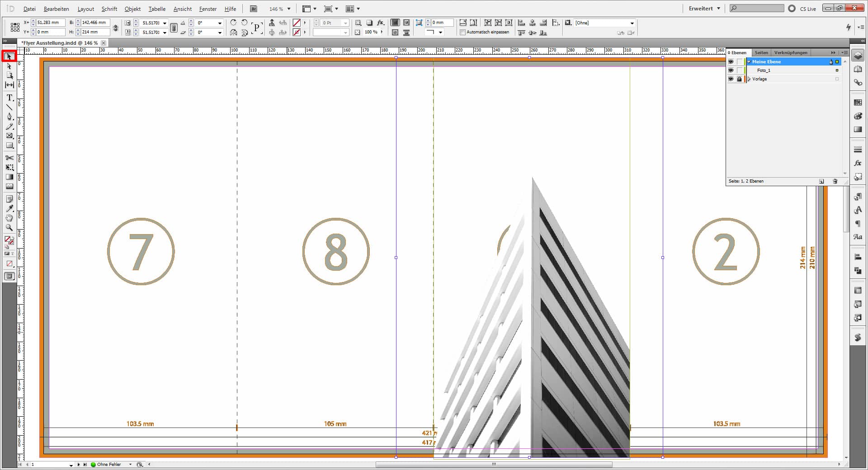This screenshot has width=868, height=470.
Task: Hide the Meine Ebene layer via eye icon
Action: pyautogui.click(x=731, y=62)
